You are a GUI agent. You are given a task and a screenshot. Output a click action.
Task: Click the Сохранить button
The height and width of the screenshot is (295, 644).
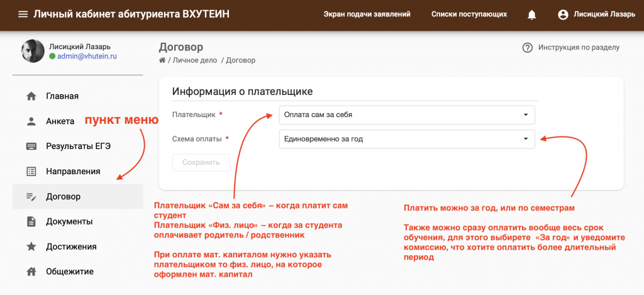point(201,162)
